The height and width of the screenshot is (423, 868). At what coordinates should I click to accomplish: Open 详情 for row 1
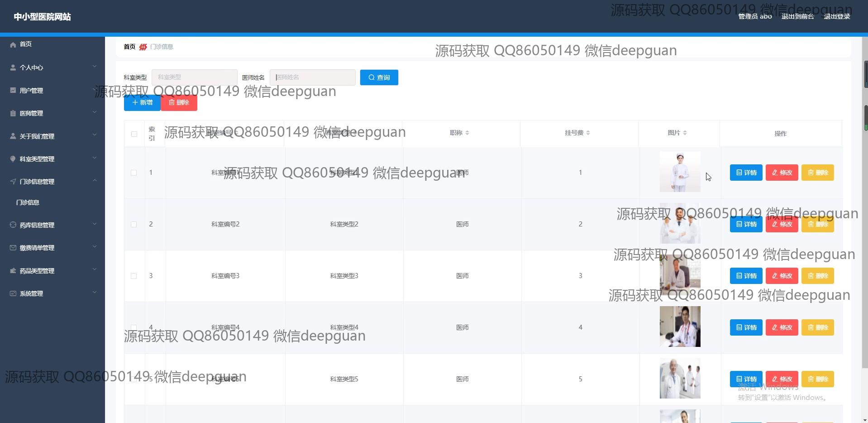(746, 173)
